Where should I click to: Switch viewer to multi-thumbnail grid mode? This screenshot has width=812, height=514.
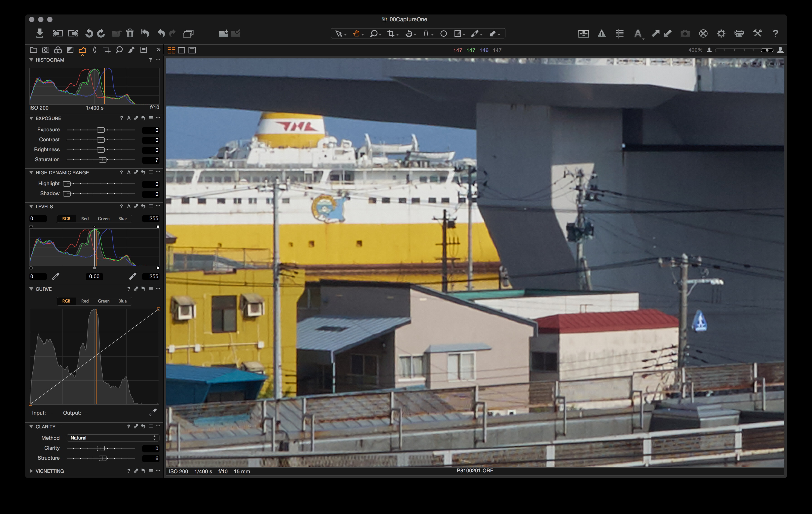[171, 50]
